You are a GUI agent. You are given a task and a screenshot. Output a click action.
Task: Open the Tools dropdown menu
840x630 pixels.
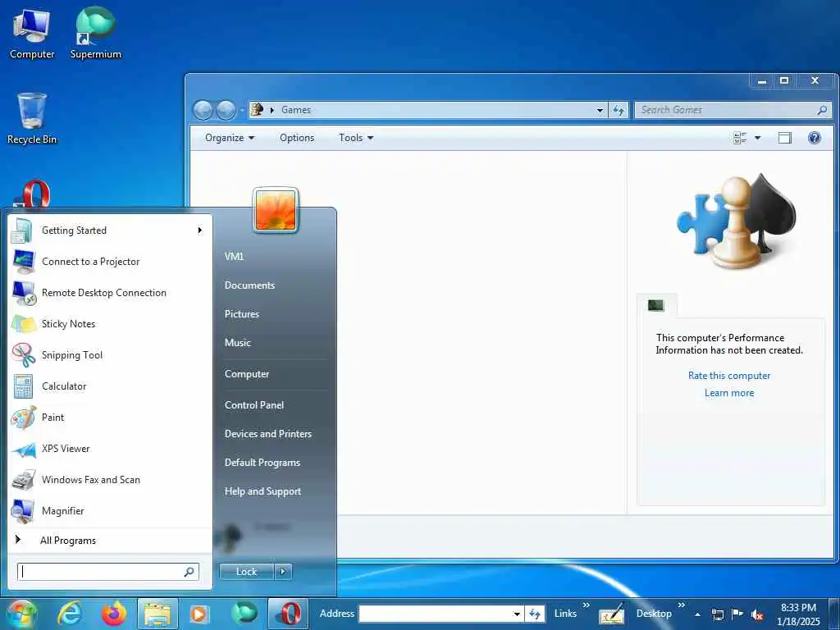(356, 138)
